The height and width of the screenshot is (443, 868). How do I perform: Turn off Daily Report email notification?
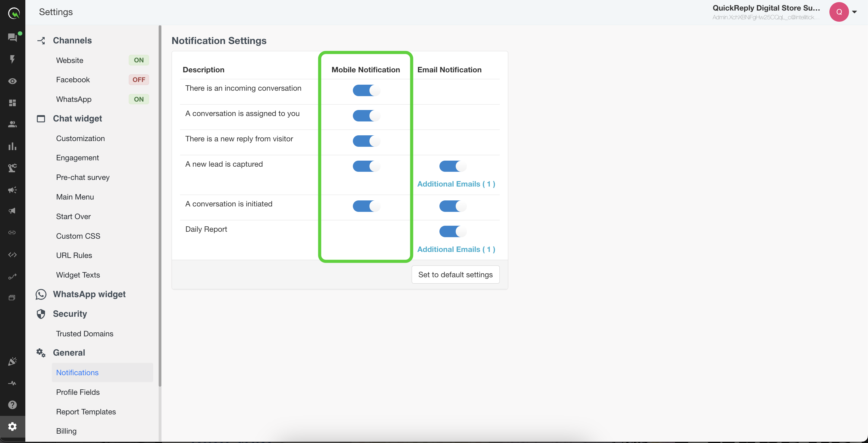[x=452, y=231]
